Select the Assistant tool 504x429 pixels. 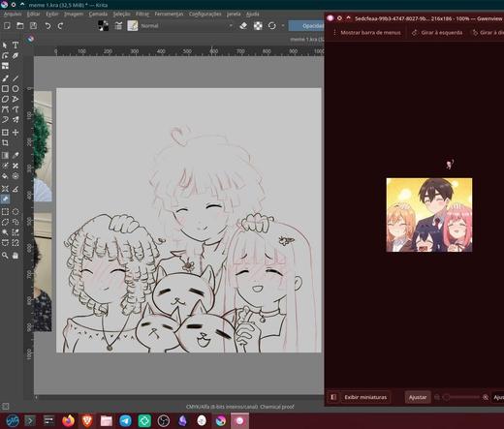pos(5,189)
